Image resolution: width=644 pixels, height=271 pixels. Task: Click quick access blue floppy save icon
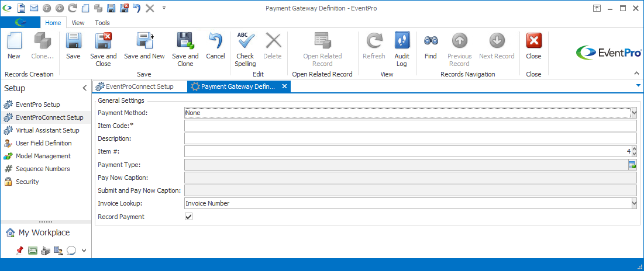[x=111, y=8]
